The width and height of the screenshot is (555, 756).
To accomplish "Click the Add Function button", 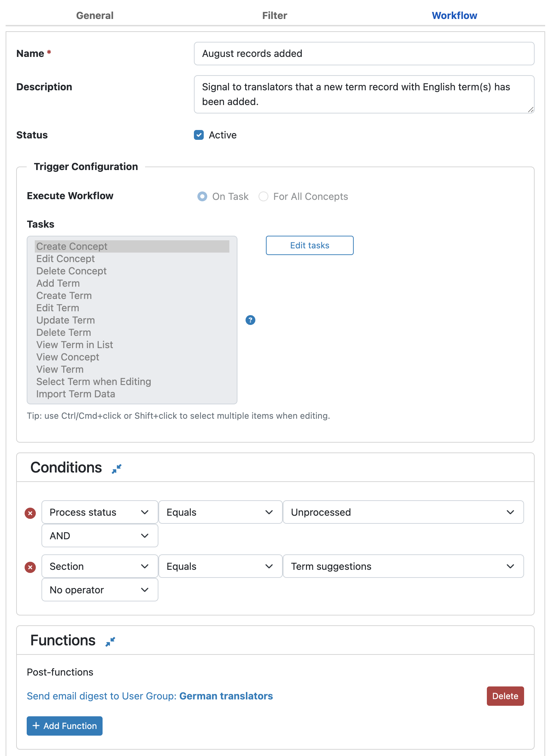I will click(x=65, y=726).
